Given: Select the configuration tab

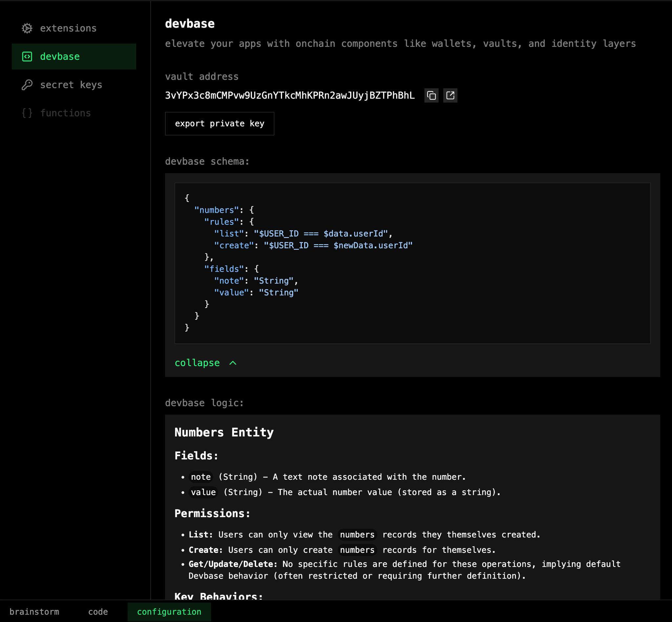Looking at the screenshot, I should pyautogui.click(x=169, y=612).
